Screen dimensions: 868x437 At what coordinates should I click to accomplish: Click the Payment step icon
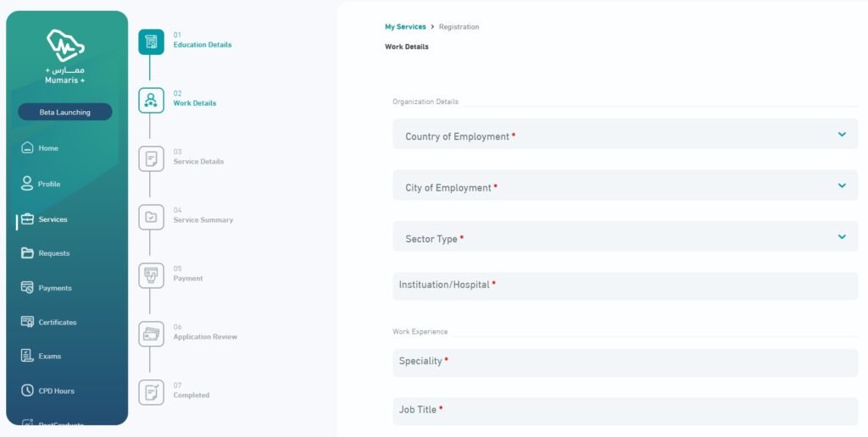(151, 275)
